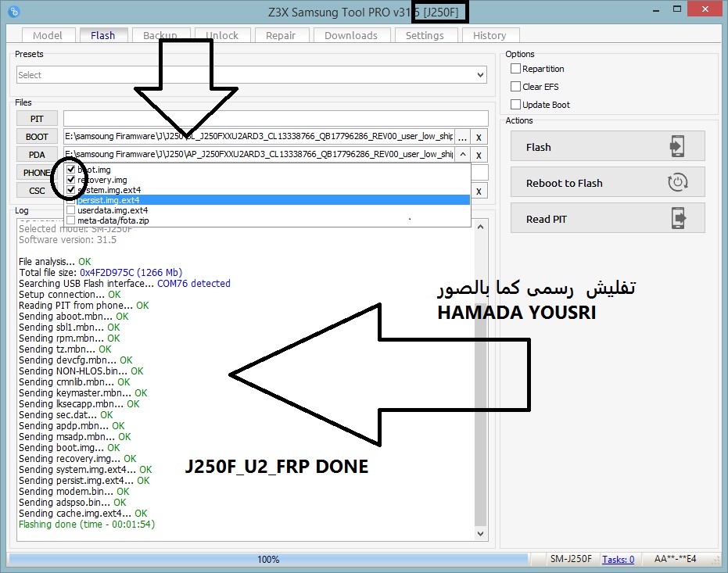Click the log scrollbar down arrow
The height and width of the screenshot is (573, 728).
coord(481,534)
